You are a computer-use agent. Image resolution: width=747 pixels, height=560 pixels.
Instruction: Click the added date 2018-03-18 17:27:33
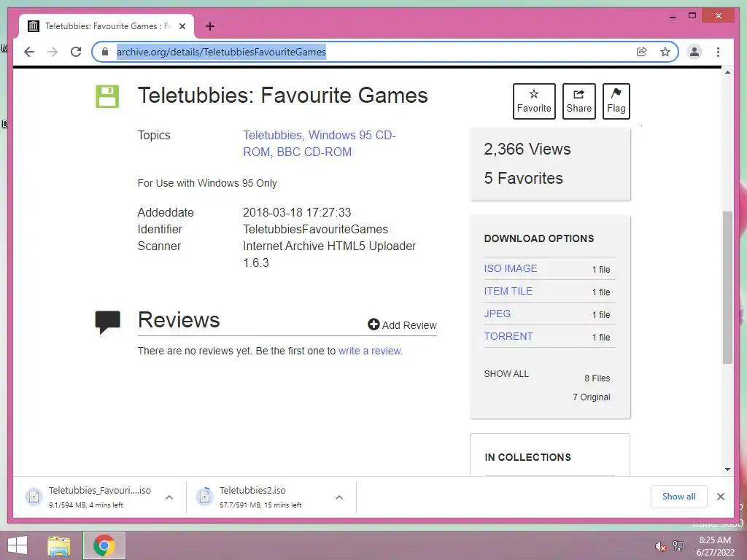pos(297,212)
